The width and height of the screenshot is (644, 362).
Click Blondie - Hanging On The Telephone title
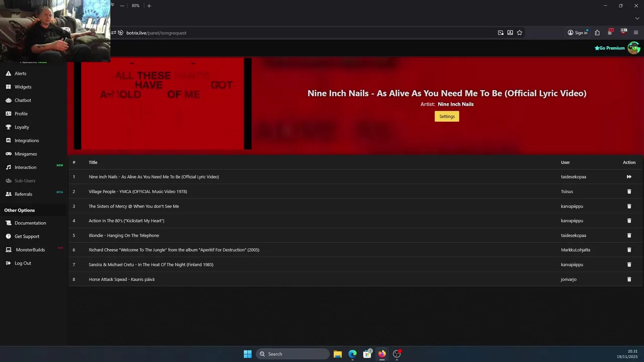[124, 235]
